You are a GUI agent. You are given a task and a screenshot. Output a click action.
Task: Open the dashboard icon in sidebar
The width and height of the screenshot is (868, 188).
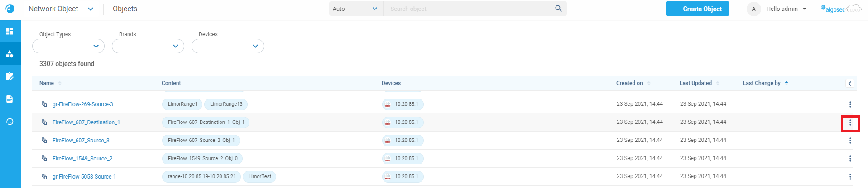point(10,31)
